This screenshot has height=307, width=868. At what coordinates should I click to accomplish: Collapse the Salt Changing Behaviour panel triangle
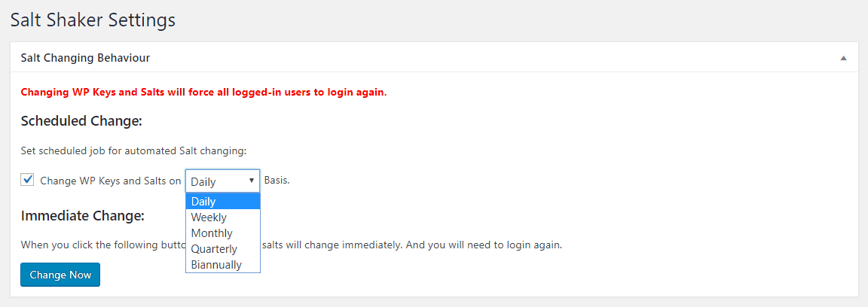(x=843, y=57)
